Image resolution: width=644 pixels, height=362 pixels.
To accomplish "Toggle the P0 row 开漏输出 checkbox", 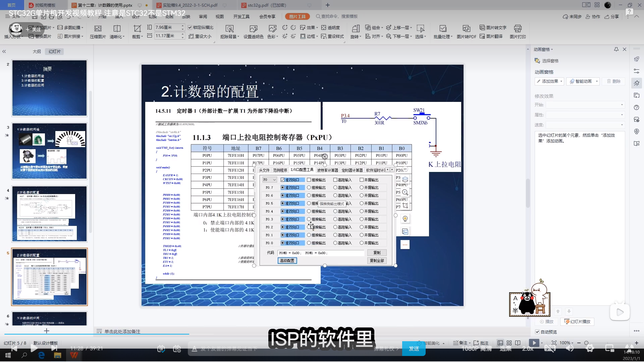I will [362, 180].
